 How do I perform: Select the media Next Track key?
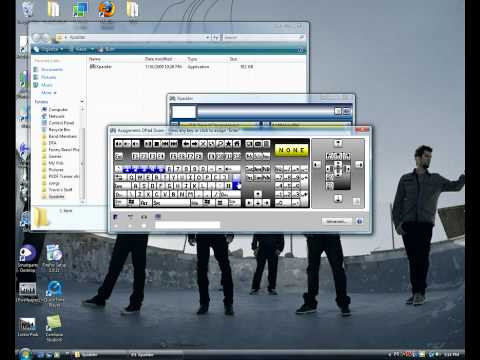point(173,144)
